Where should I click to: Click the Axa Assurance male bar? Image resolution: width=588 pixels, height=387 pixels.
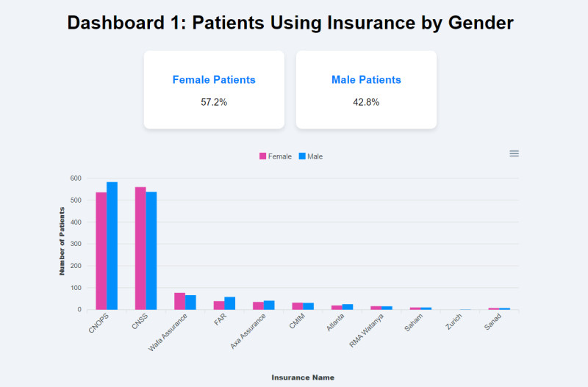[269, 305]
